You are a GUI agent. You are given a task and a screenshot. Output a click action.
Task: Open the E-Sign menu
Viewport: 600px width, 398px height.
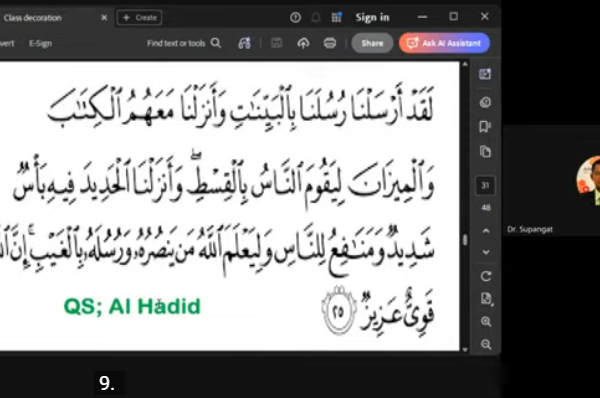tap(41, 43)
